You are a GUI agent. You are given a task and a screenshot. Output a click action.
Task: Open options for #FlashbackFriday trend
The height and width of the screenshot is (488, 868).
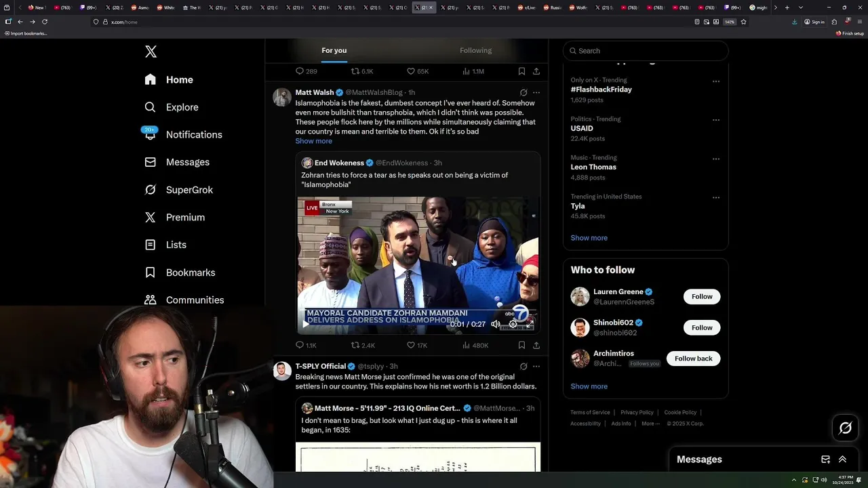(716, 81)
